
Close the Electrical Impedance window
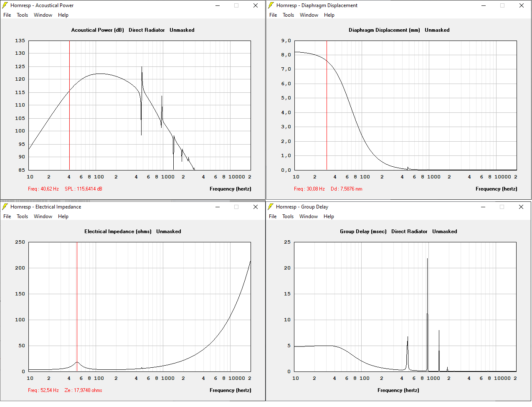256,207
